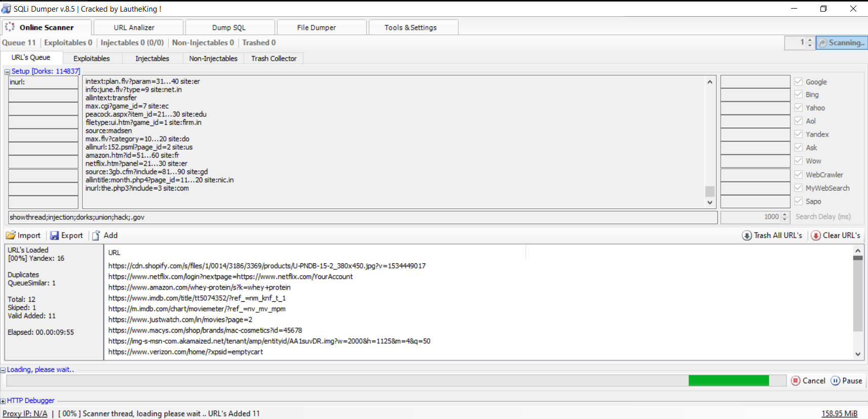Click the Scanning button spinner icon
The image size is (868, 419).
(x=823, y=43)
